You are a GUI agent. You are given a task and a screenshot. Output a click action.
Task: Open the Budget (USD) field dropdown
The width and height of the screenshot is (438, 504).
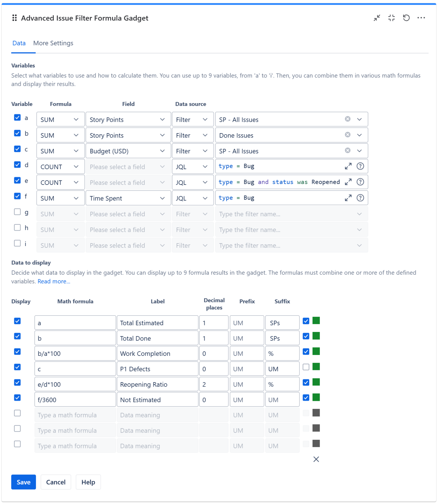tap(128, 151)
